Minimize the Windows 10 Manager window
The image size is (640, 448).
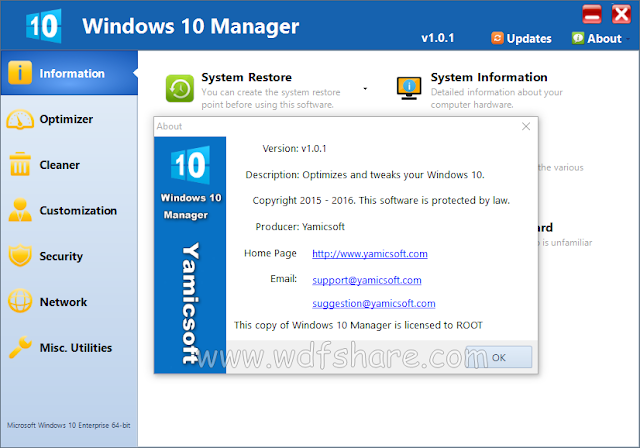click(x=591, y=14)
